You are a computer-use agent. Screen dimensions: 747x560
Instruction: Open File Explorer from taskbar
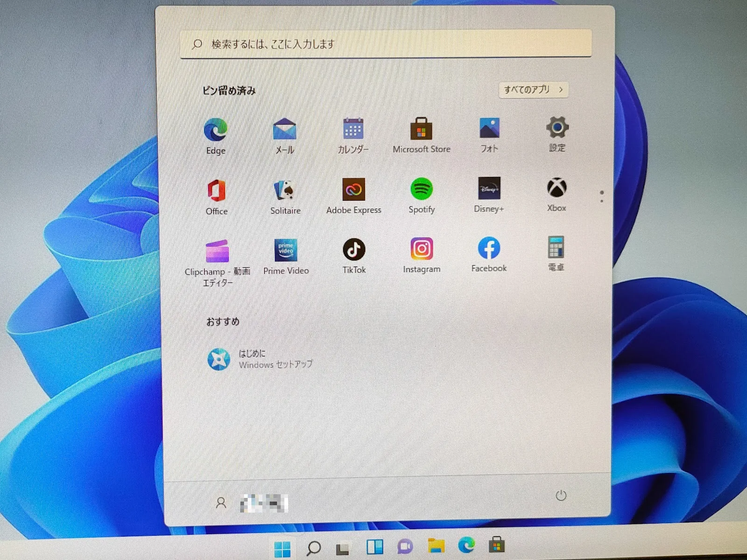[436, 546]
